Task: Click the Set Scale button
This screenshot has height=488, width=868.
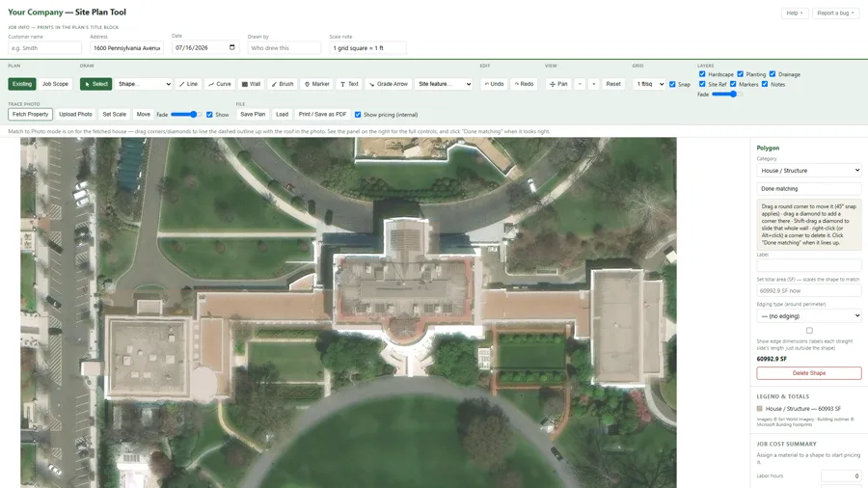Action: click(x=114, y=114)
